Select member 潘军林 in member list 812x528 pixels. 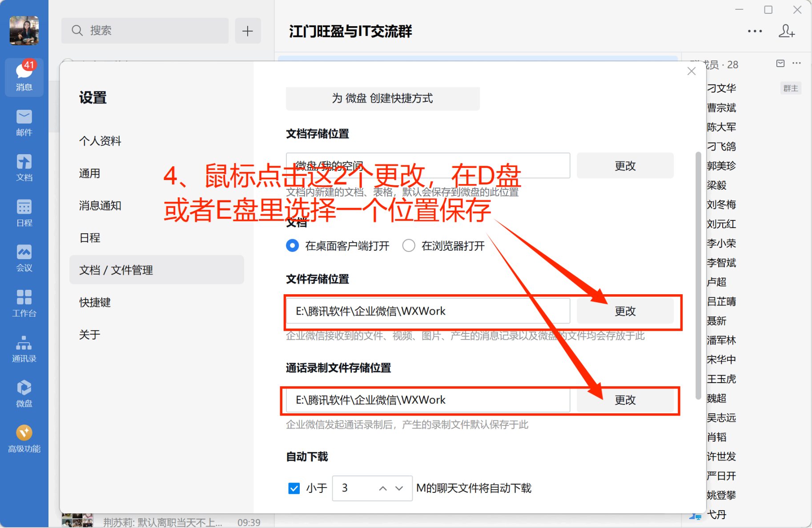tap(721, 340)
